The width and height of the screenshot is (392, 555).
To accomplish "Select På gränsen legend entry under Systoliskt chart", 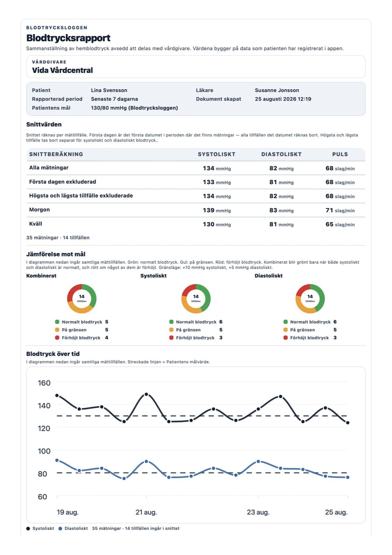I will point(196,330).
